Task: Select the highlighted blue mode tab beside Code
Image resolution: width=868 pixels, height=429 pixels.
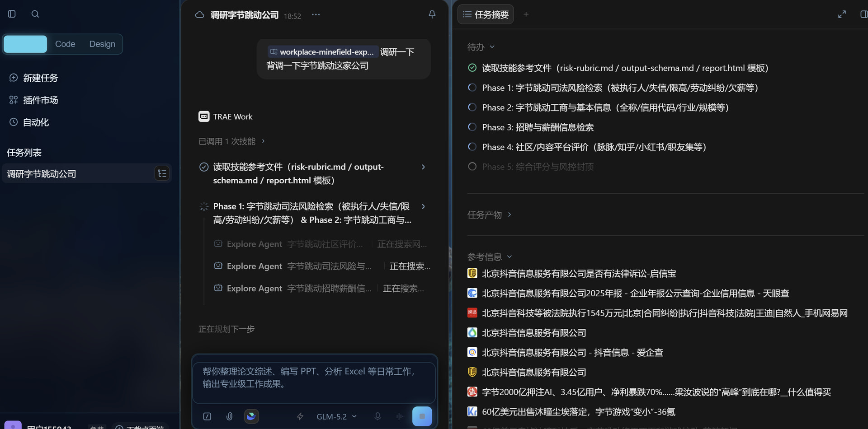Action: 25,44
